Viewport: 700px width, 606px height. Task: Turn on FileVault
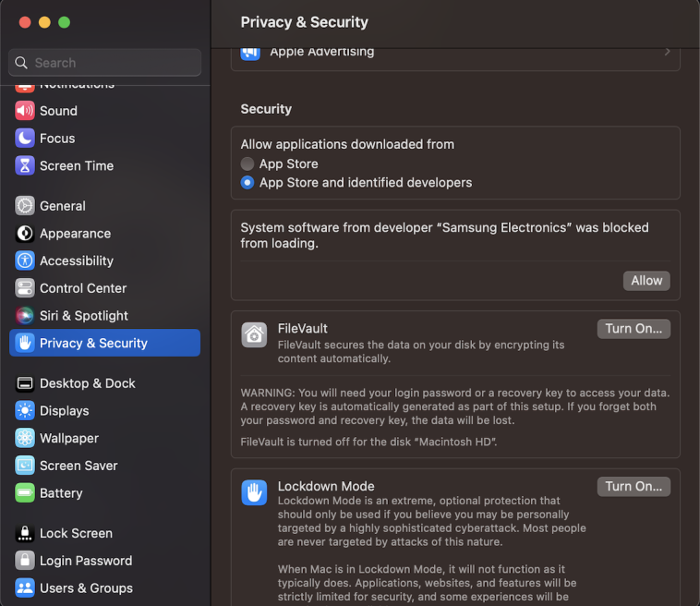634,329
